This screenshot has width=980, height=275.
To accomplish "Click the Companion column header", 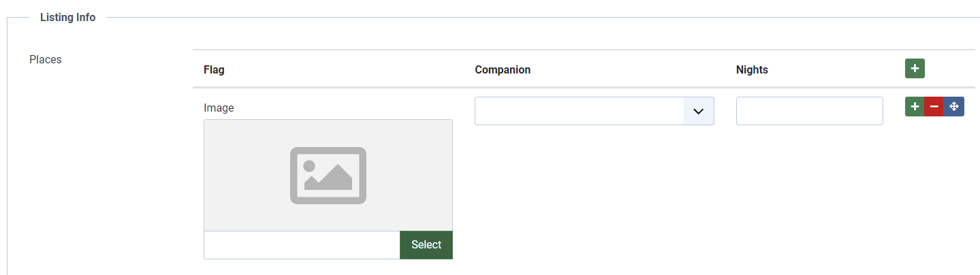I will coord(503,69).
